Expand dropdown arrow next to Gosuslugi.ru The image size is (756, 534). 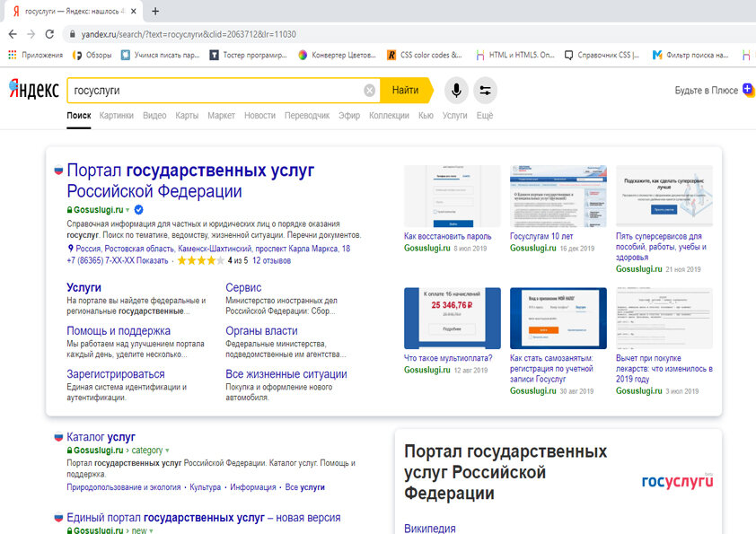coord(127,210)
